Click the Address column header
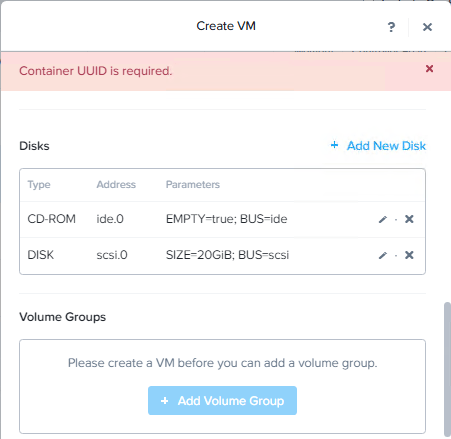Viewport: 451px width, 439px height. [116, 184]
